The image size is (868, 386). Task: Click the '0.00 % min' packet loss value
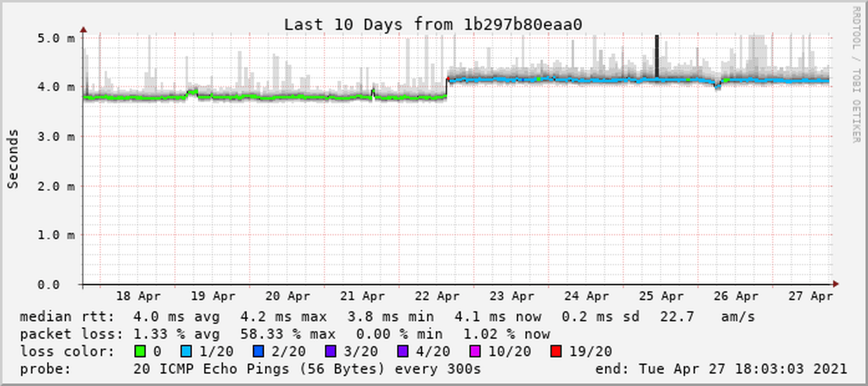point(399,334)
